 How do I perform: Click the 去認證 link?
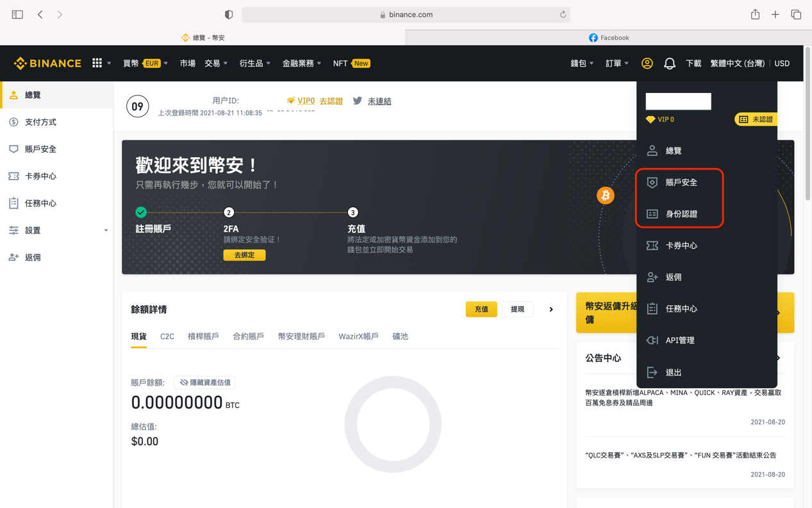point(331,101)
